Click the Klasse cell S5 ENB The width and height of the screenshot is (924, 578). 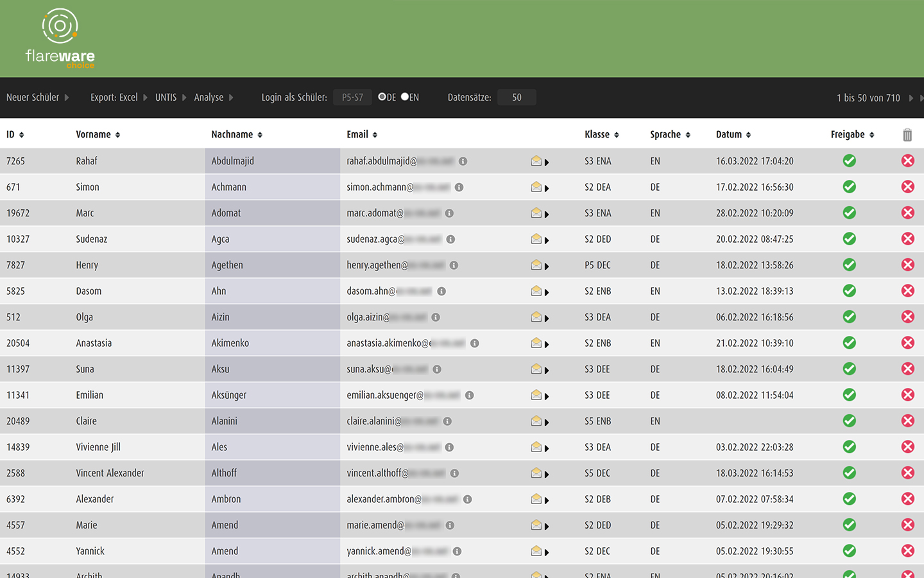pos(597,421)
